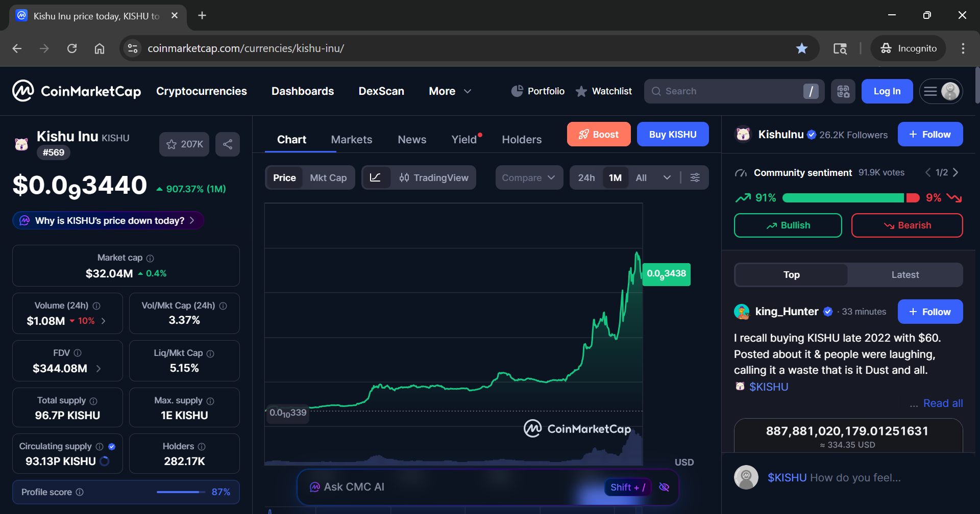
Task: Switch chart to Mkt Cap
Action: coord(328,177)
